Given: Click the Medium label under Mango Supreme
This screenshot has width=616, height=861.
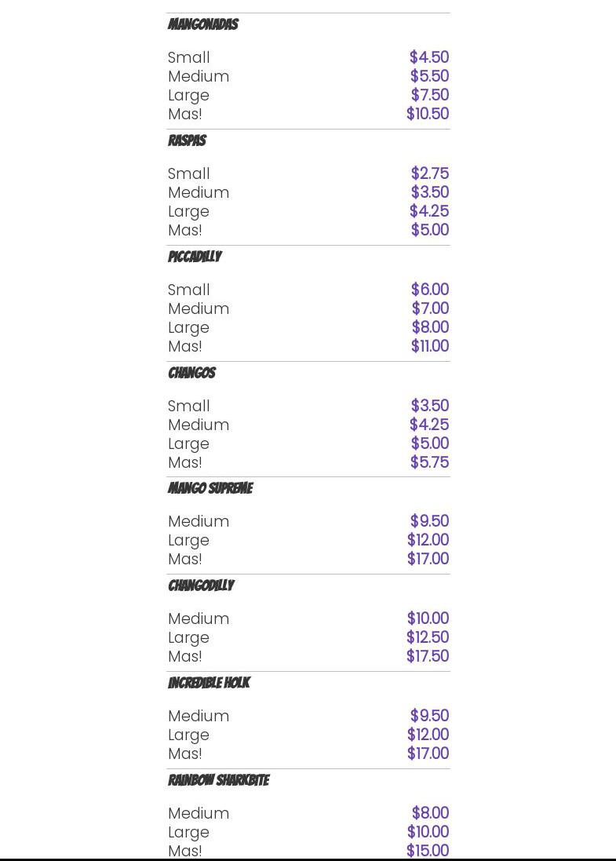Looking at the screenshot, I should [x=199, y=521].
